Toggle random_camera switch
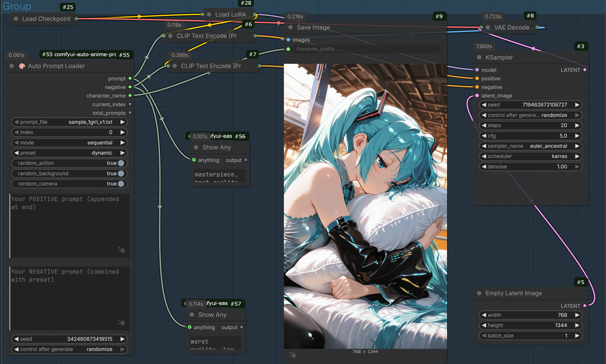This screenshot has height=364, width=606. tap(121, 184)
